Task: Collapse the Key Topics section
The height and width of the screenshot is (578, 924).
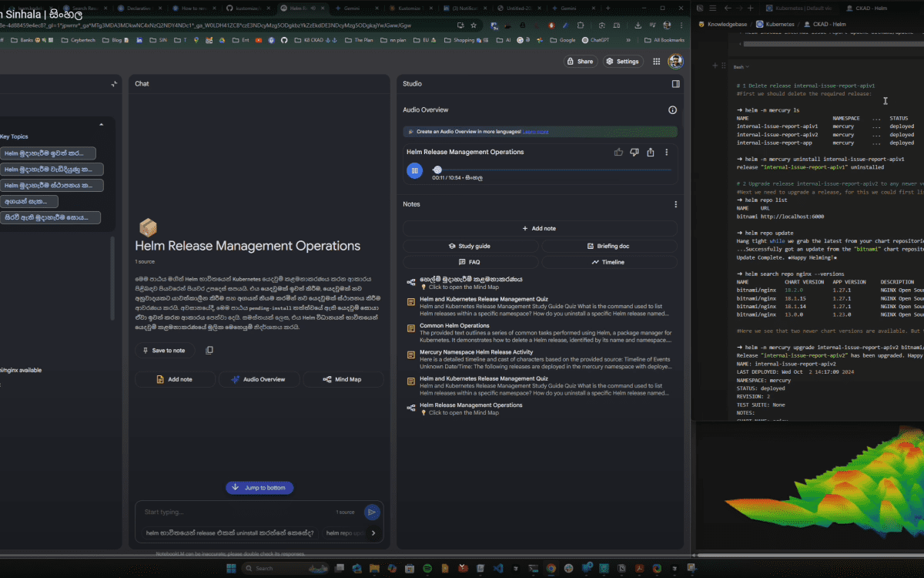Action: 101,124
